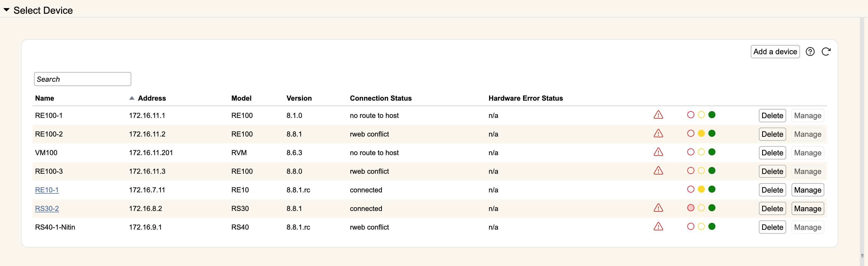Screen dimensions: 868x266
Task: Click red status circle for RE100-1
Action: pyautogui.click(x=691, y=115)
